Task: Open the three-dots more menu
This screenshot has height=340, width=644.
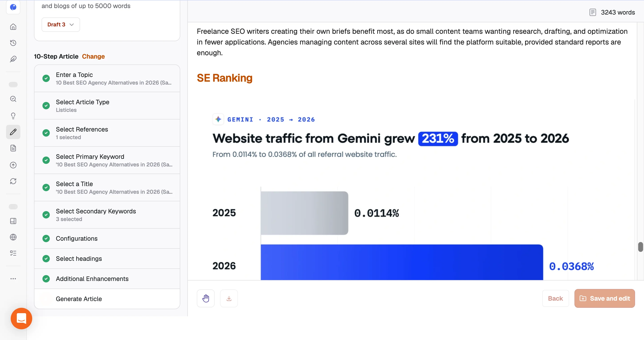Action: pos(13,278)
